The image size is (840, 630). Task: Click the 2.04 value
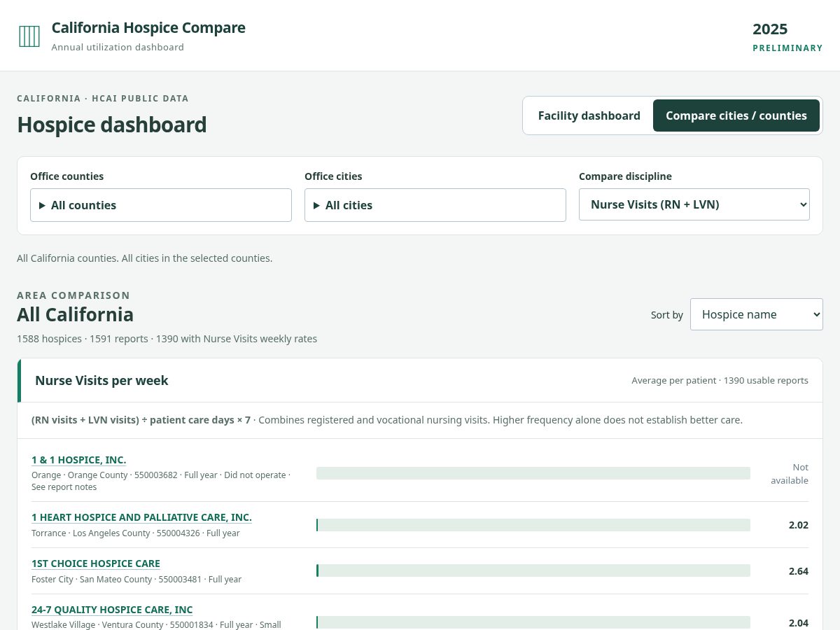tap(799, 623)
